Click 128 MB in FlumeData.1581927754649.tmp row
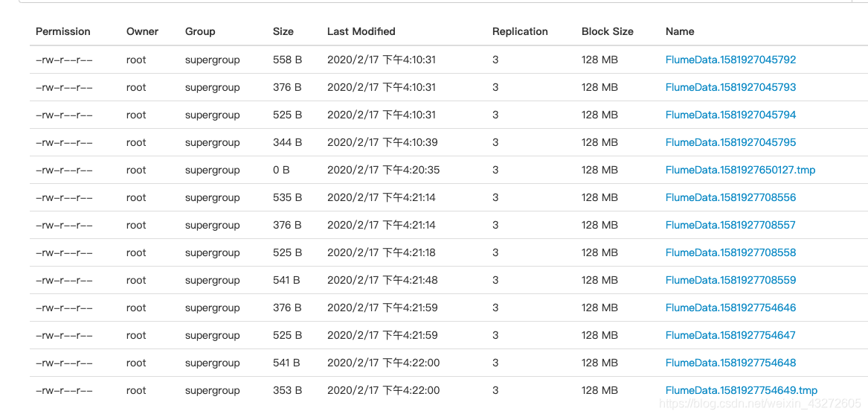868x417 pixels. [599, 390]
